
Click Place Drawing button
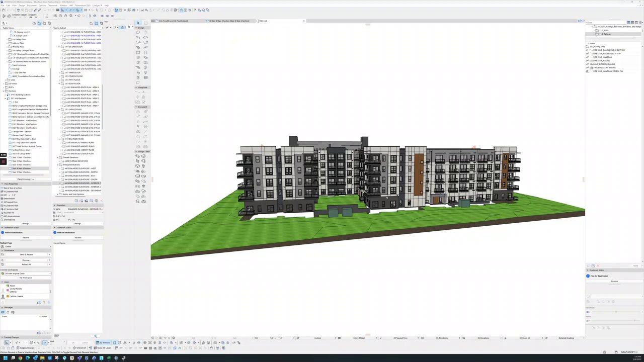[x=26, y=179]
